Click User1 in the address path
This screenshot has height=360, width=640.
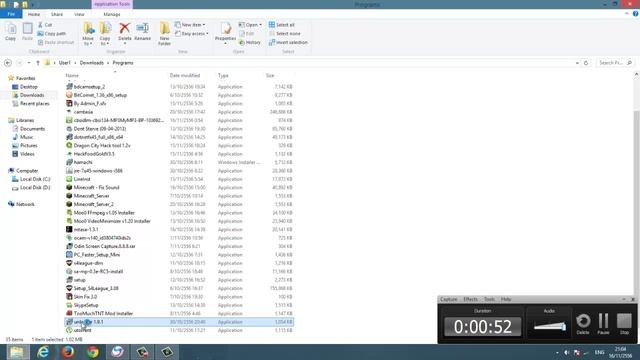coord(64,63)
